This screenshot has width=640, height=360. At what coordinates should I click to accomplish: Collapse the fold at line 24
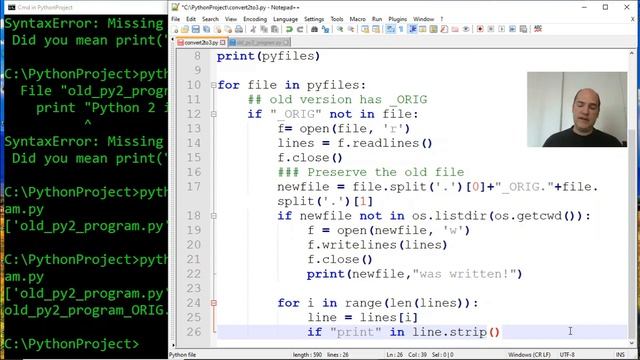[x=213, y=303]
